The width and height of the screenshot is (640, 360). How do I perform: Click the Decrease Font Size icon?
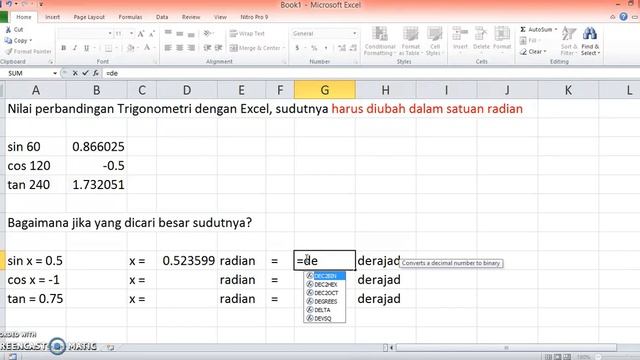click(x=151, y=34)
